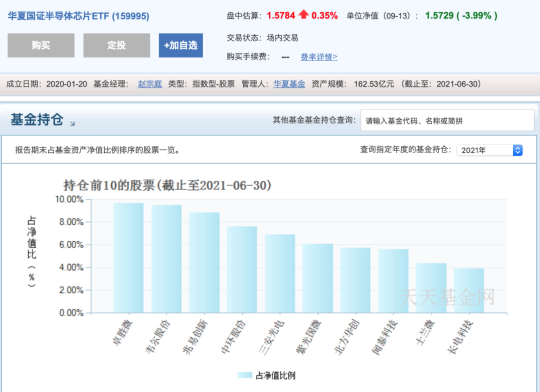Open the 华夏基金 manager link

point(289,84)
